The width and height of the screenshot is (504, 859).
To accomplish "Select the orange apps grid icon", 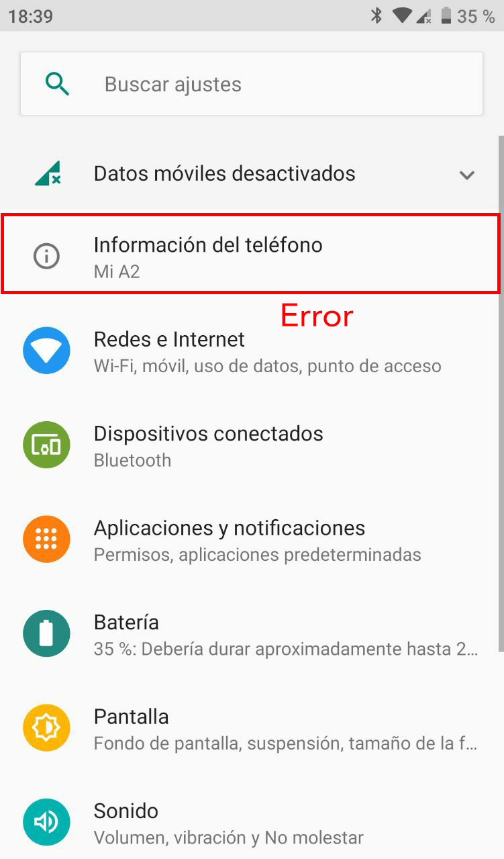I will click(46, 539).
